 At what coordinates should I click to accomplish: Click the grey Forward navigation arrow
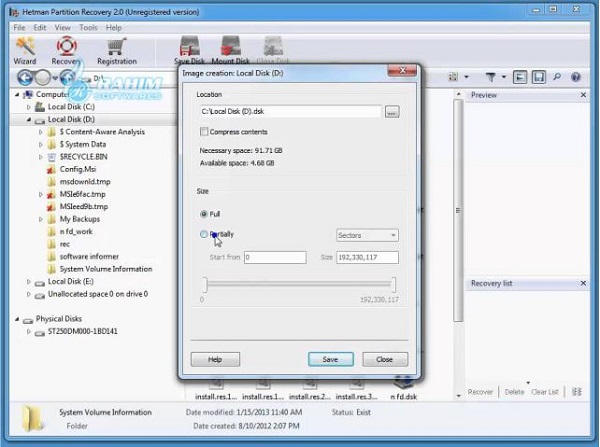pos(42,78)
